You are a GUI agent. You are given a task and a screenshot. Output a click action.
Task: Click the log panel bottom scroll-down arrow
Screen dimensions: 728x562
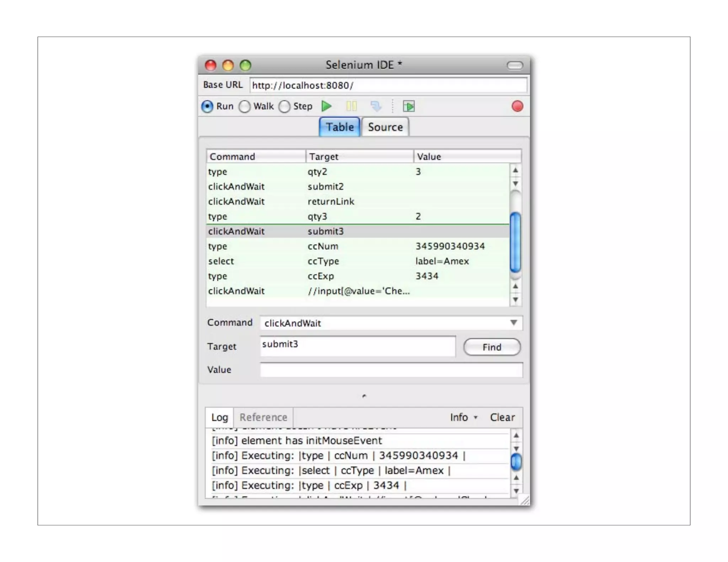tap(516, 491)
